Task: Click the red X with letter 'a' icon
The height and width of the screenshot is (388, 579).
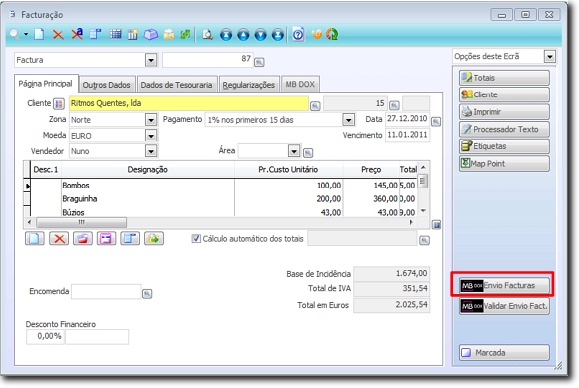Action: click(77, 34)
